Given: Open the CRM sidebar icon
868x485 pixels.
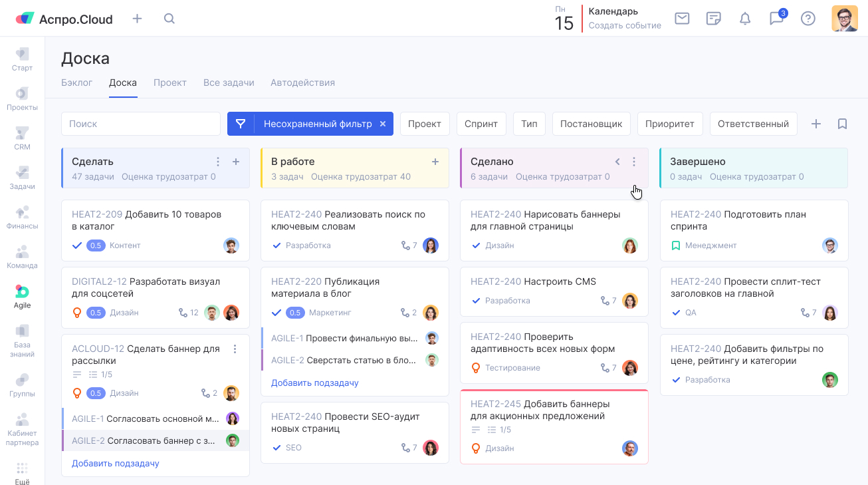Looking at the screenshot, I should tap(22, 138).
